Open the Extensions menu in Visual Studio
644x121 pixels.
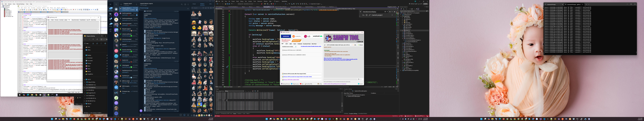(x=260, y=1)
